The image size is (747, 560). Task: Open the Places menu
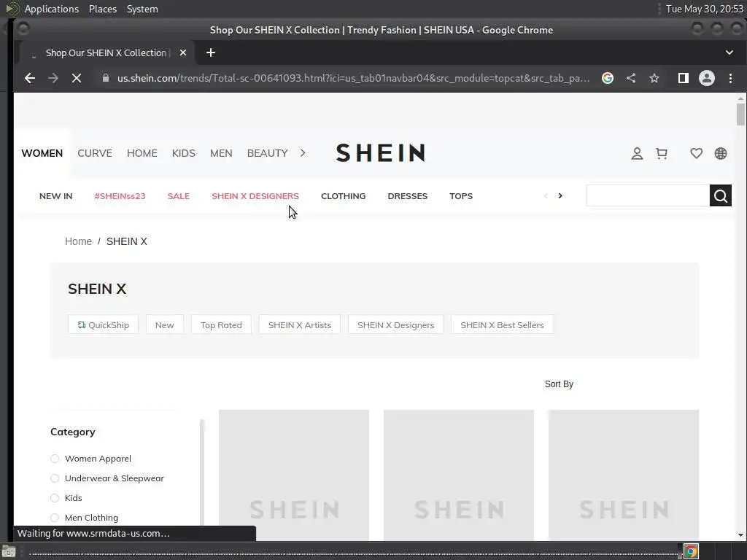coord(103,9)
